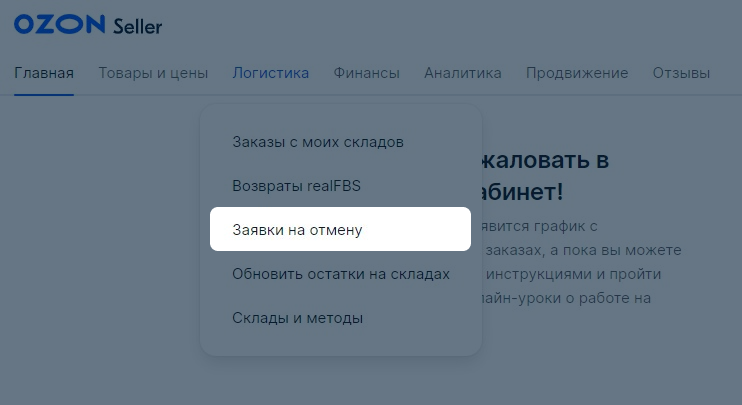The image size is (742, 405).
Task: Open the Товары и цены tab
Action: pyautogui.click(x=153, y=73)
